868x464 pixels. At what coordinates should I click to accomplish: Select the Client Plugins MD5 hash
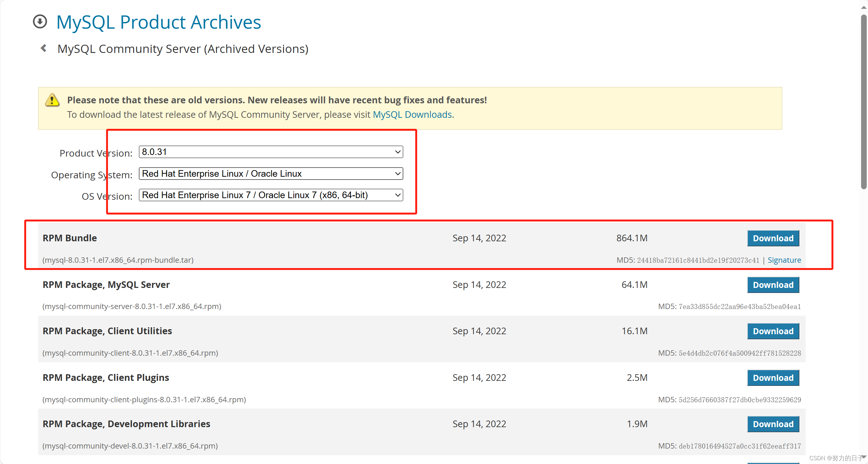740,400
